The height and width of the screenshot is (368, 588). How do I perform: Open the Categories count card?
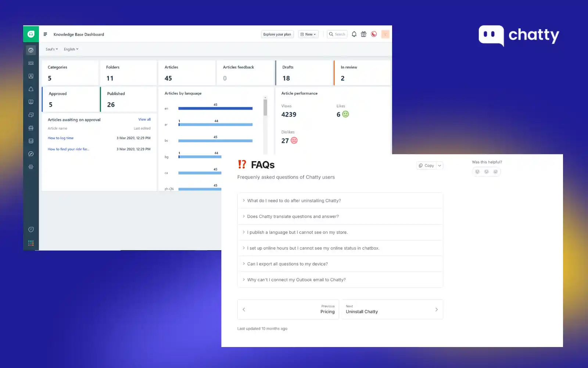click(x=70, y=73)
